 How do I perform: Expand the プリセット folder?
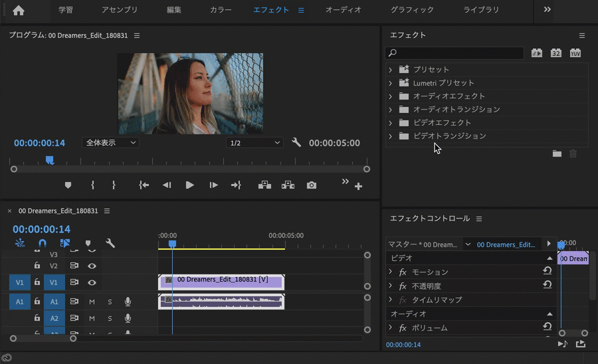point(390,70)
